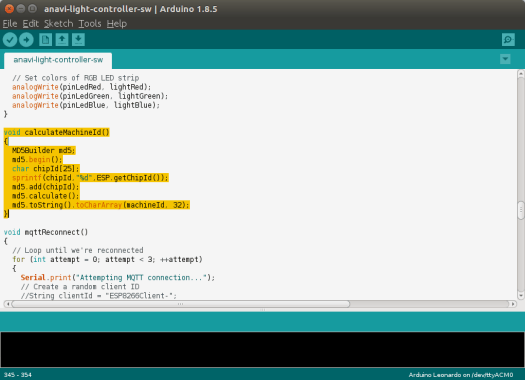Open the Edit menu
The image size is (525, 380).
pyautogui.click(x=30, y=24)
